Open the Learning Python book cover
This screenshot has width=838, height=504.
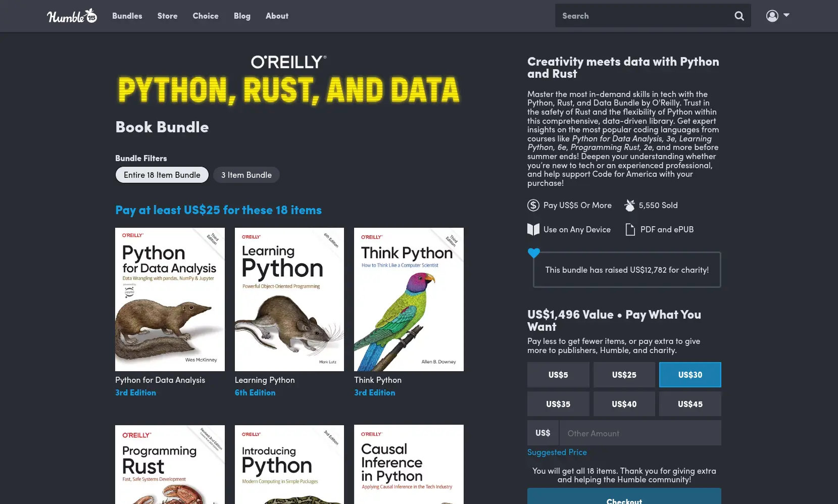click(289, 299)
